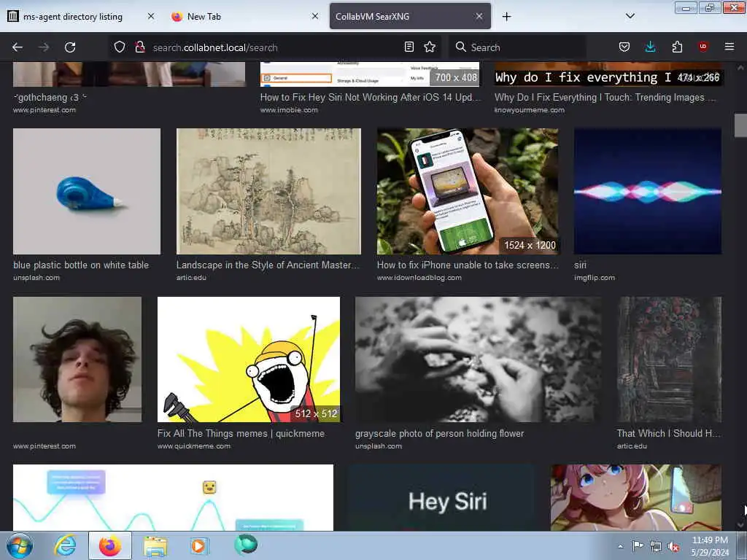
Task: Open the Pocket save icon
Action: (624, 47)
